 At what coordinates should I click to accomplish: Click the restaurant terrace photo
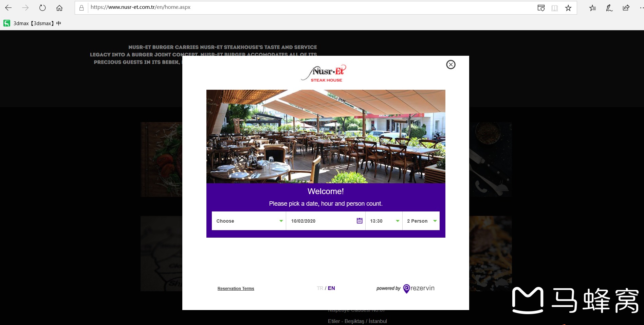coord(326,136)
